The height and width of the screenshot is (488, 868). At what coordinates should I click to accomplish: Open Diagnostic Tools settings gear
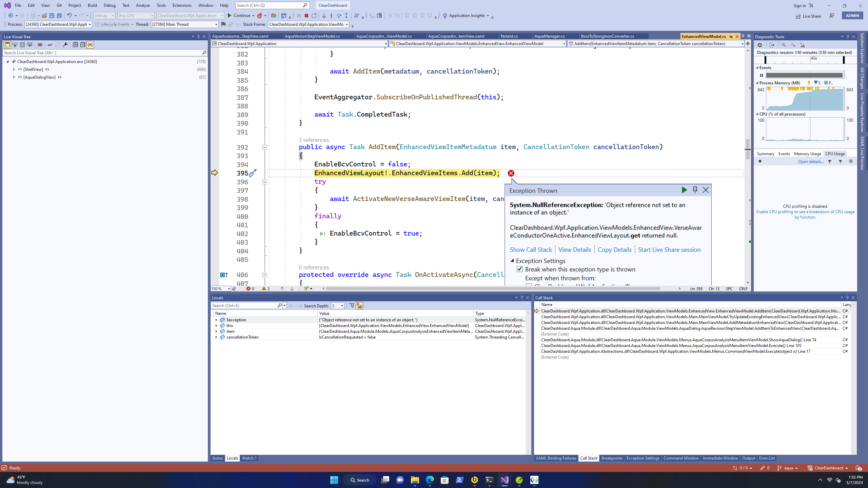coord(760,45)
